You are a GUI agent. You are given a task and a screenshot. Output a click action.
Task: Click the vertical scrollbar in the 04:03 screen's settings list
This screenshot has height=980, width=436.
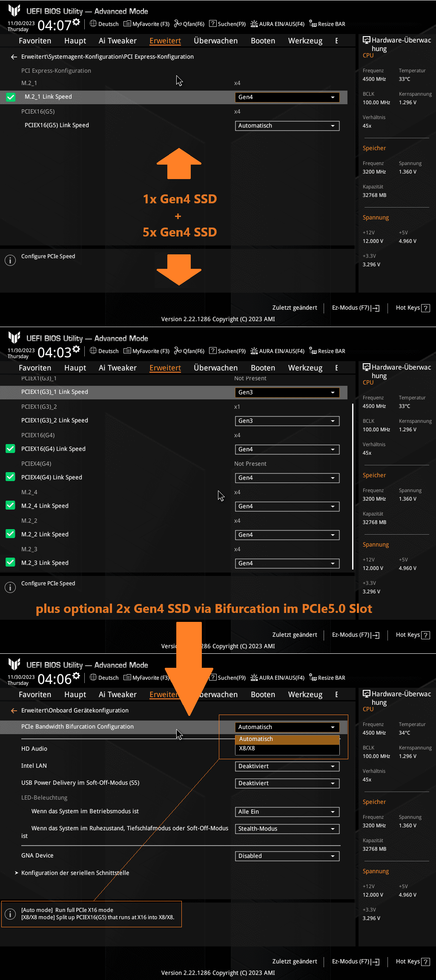tap(353, 486)
